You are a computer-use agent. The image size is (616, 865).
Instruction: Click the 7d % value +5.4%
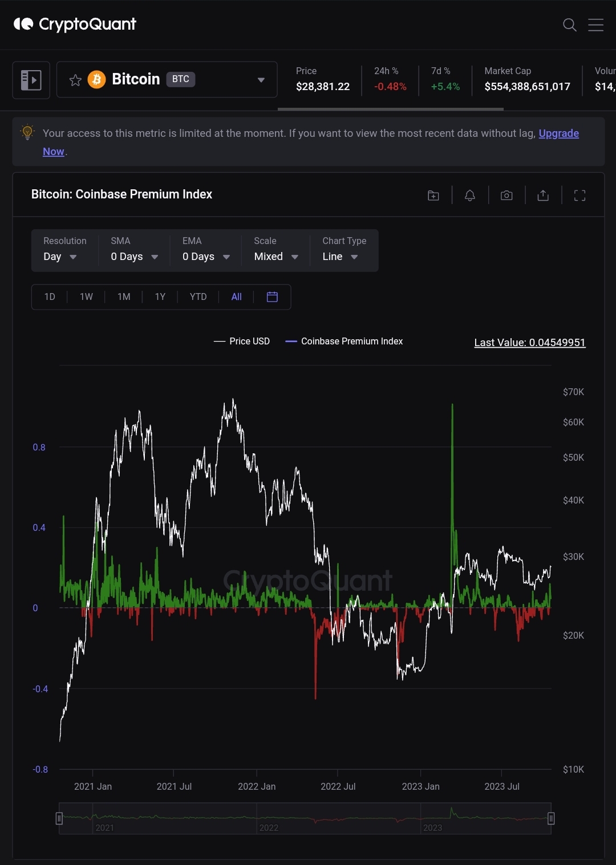point(445,87)
